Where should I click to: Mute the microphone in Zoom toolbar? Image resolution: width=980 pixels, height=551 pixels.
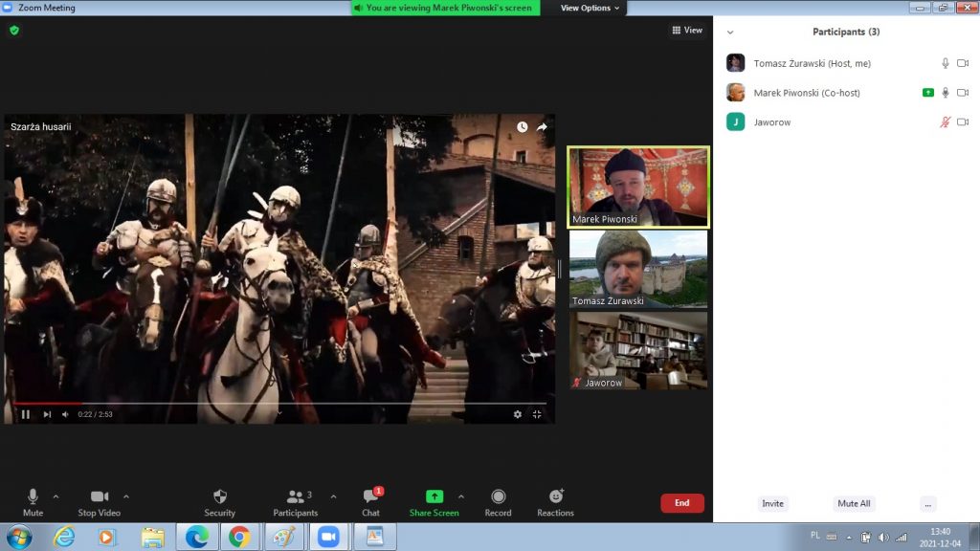33,501
